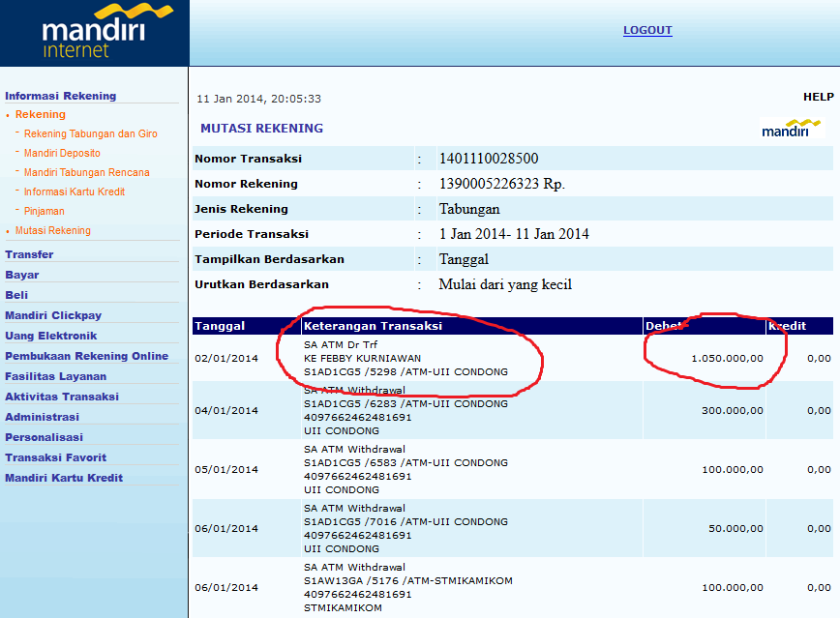The height and width of the screenshot is (618, 840).
Task: Click the MUTASI REKENING heading
Action: click(x=261, y=128)
